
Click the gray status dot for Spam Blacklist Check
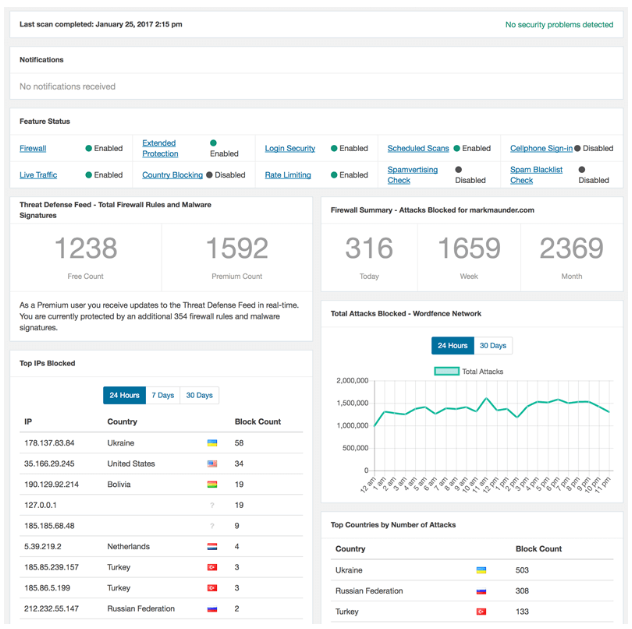pos(582,169)
